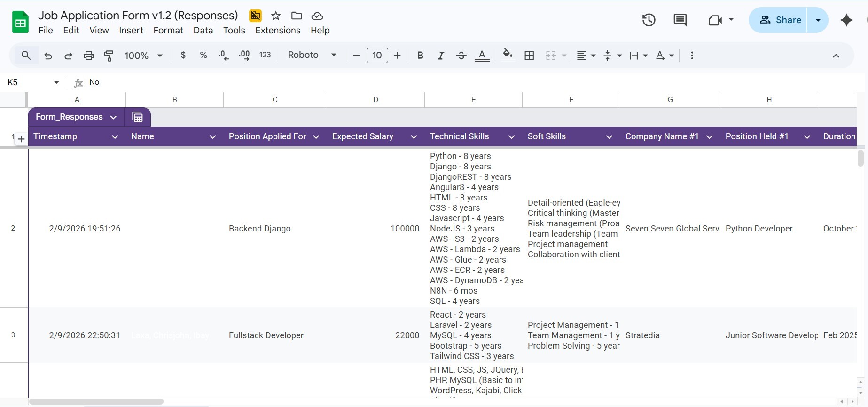The width and height of the screenshot is (868, 407).
Task: Click the search menus magnifier icon
Action: (26, 56)
